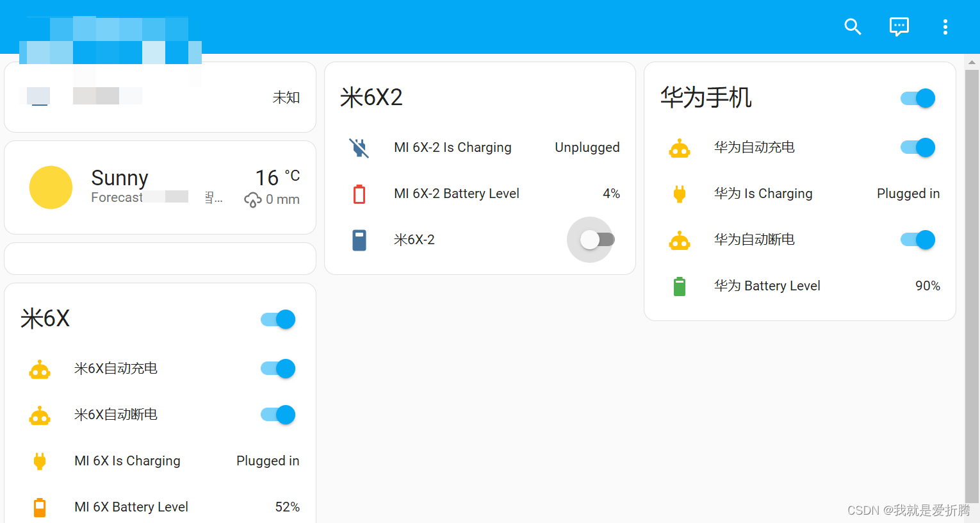Click the MI 6X Is Charging label
This screenshot has width=980, height=523.
(x=127, y=461)
